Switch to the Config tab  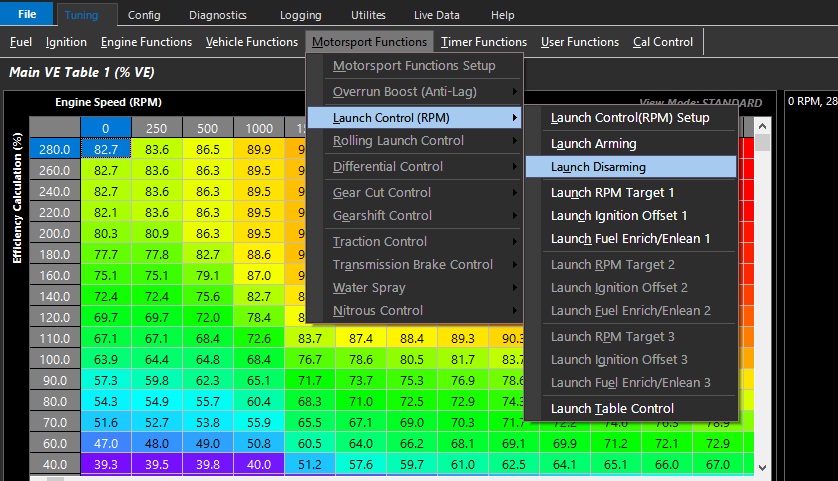click(x=144, y=15)
